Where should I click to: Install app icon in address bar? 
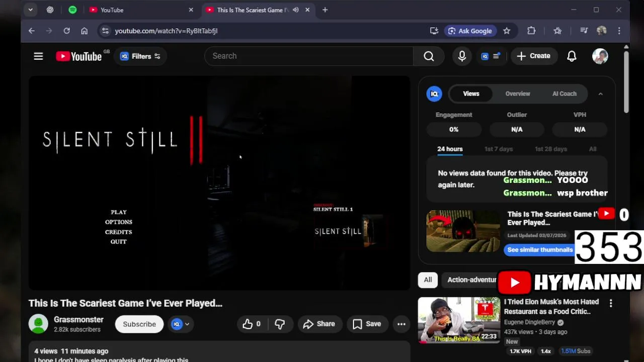pyautogui.click(x=434, y=31)
